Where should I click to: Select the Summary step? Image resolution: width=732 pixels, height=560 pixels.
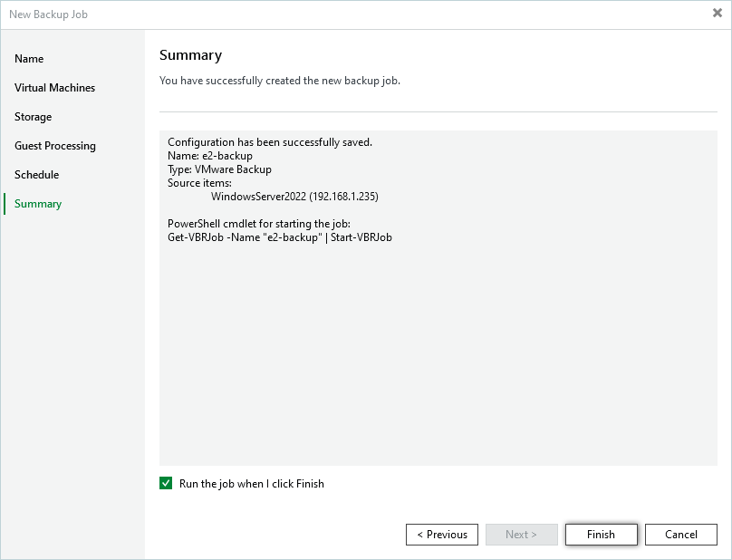click(x=38, y=204)
